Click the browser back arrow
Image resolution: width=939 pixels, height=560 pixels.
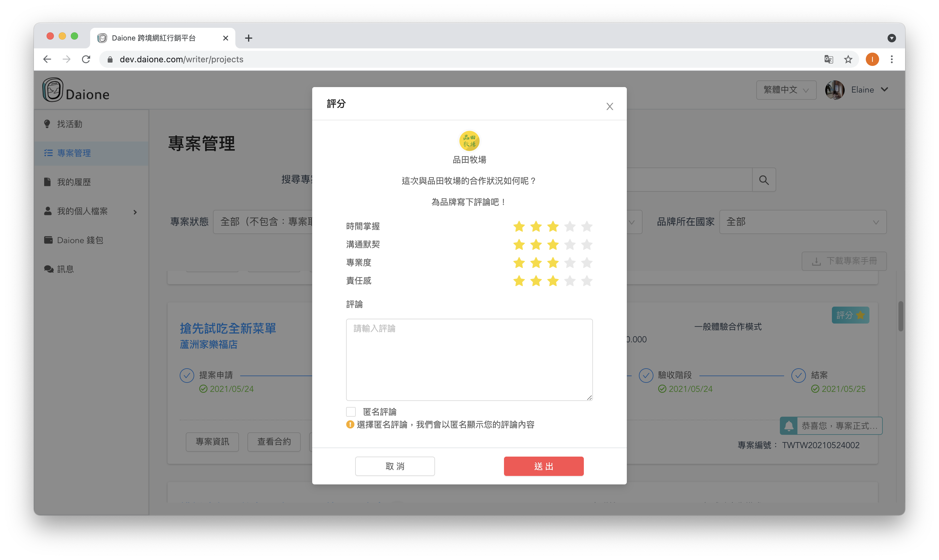47,59
